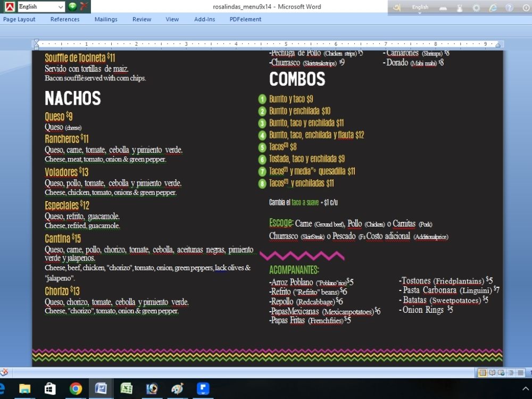The image size is (532, 399).
Task: Launch Google Chrome from the taskbar
Action: point(76,388)
